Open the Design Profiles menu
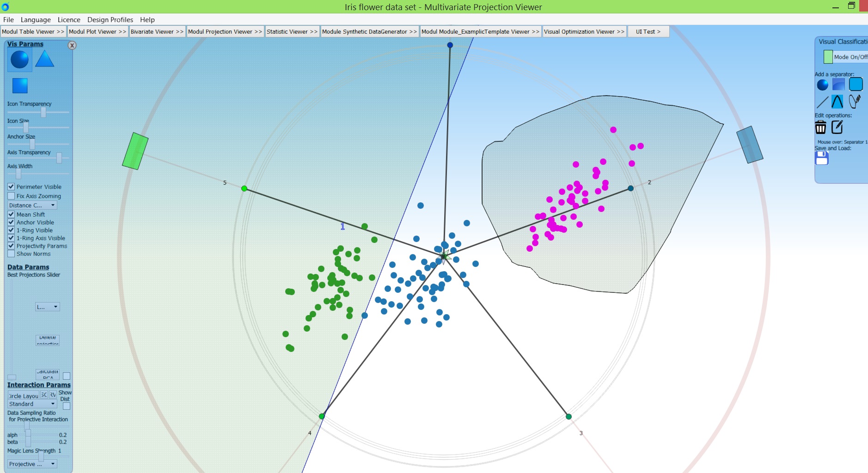This screenshot has width=868, height=473. [x=110, y=19]
